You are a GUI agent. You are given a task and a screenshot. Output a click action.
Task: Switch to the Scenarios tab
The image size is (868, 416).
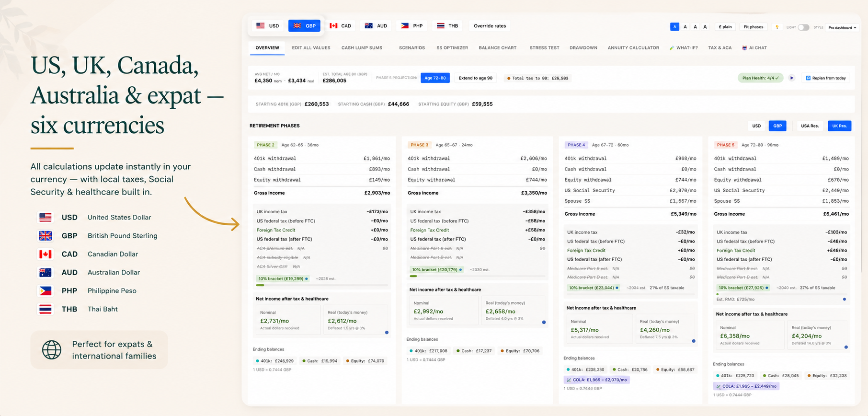(412, 48)
